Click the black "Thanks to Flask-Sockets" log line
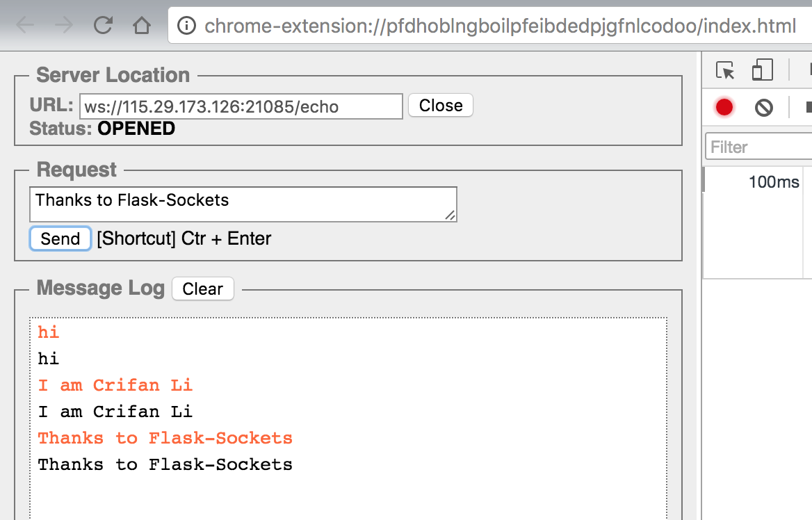Viewport: 812px width, 520px height. coord(165,464)
